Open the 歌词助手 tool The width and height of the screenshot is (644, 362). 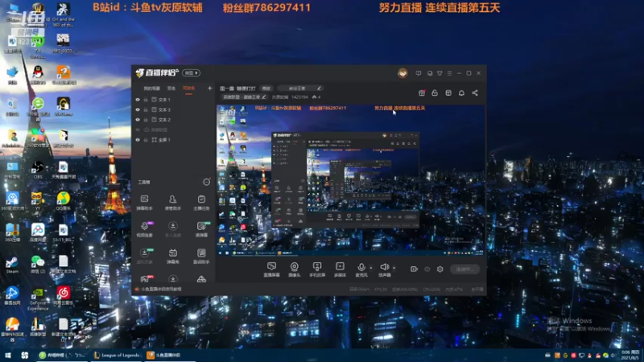201,256
